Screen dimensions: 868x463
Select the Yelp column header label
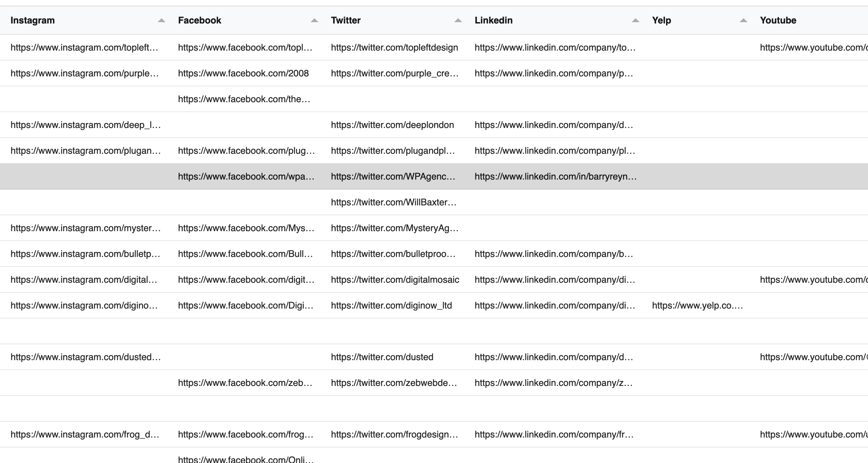(661, 20)
